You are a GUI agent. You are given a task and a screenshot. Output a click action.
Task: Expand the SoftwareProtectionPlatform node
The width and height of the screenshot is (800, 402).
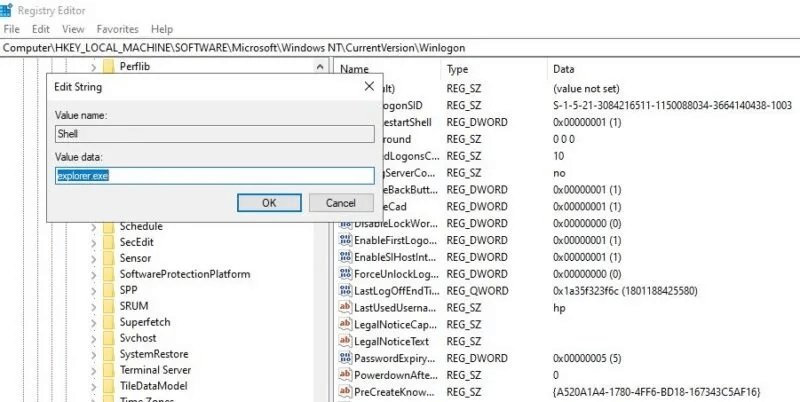(93, 275)
